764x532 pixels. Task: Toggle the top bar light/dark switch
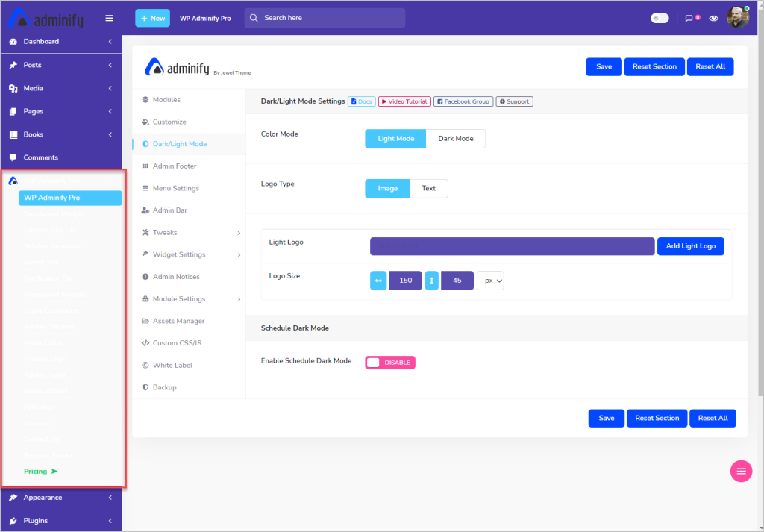660,18
